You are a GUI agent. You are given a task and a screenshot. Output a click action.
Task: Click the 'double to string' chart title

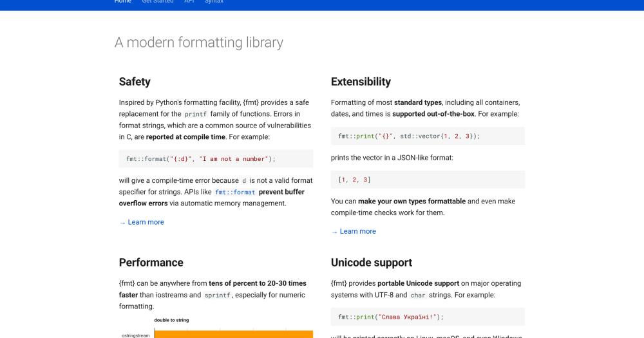[x=172, y=321]
